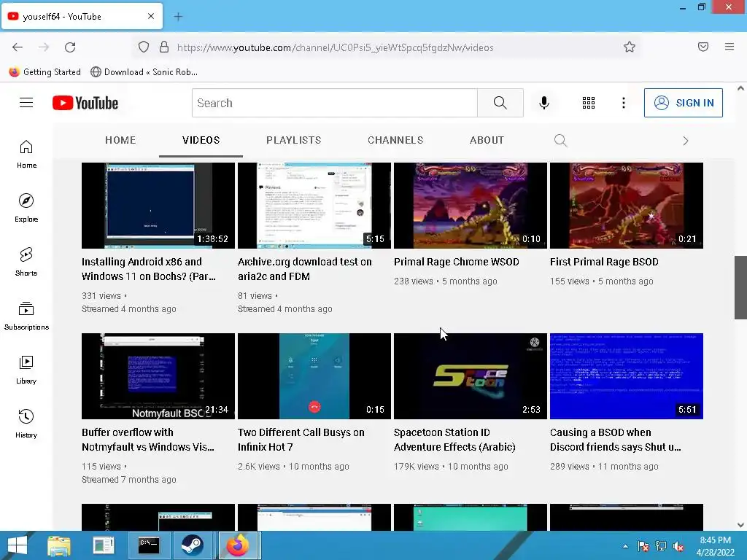
Task: Switch to the CHANNELS tab
Action: point(395,140)
